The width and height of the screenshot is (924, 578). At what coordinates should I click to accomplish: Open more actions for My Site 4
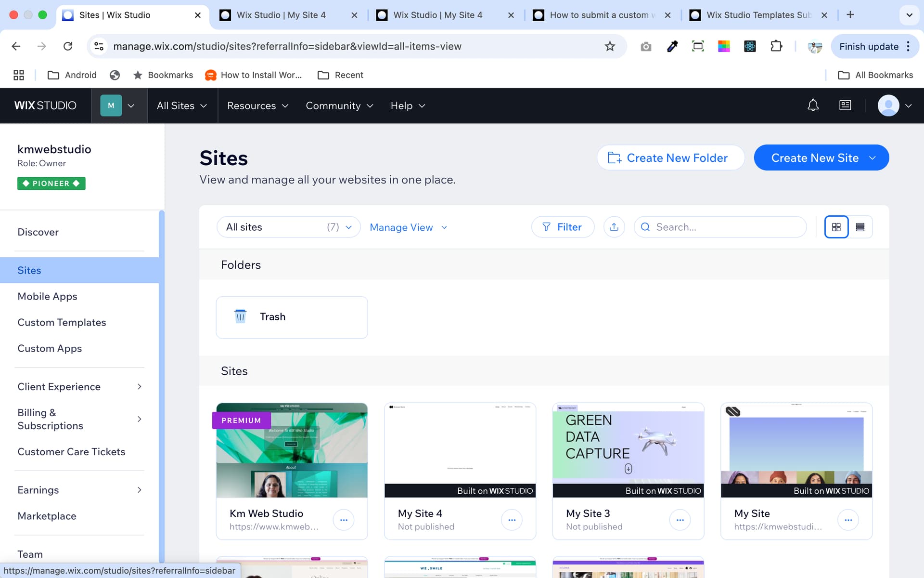512,520
